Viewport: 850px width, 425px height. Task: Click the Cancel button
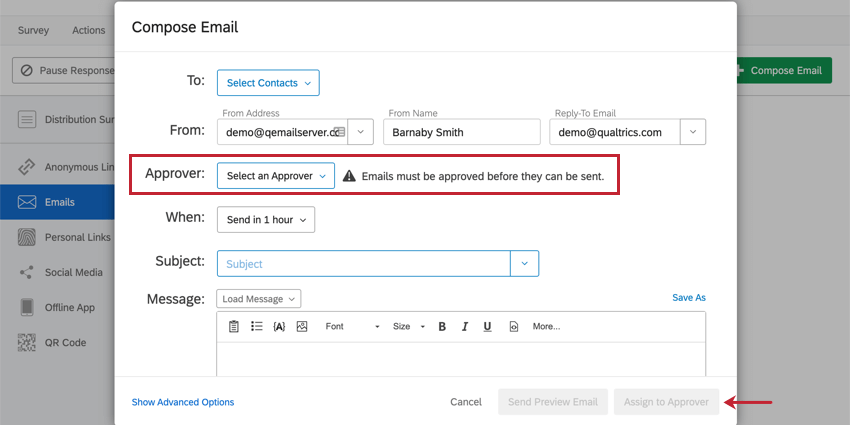click(x=466, y=402)
